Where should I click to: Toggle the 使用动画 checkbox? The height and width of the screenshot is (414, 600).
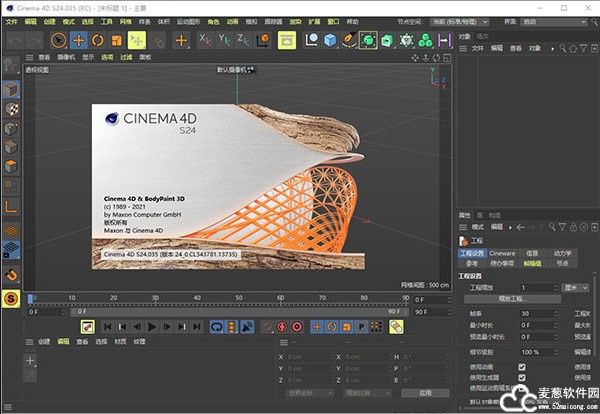[522, 366]
